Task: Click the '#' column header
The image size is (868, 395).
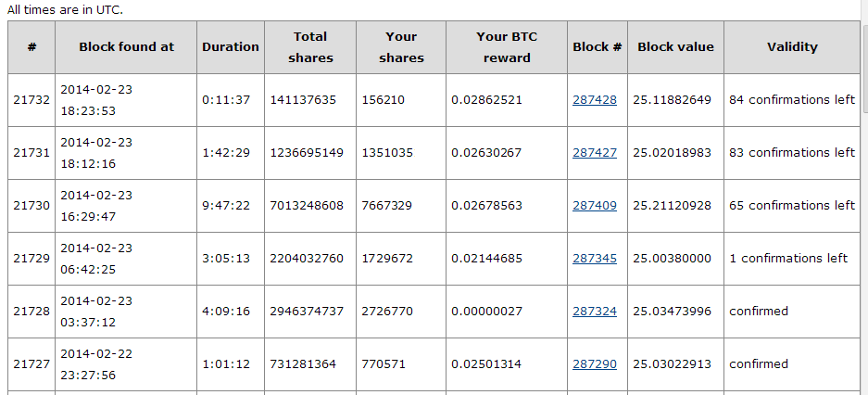Action: (x=31, y=47)
